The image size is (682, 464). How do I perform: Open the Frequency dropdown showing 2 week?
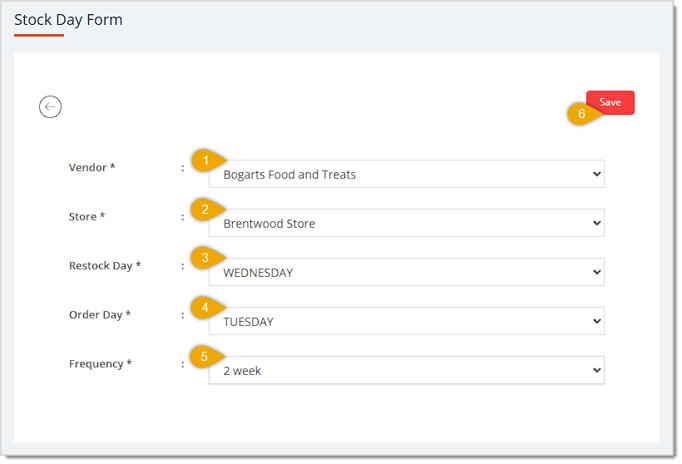[406, 371]
